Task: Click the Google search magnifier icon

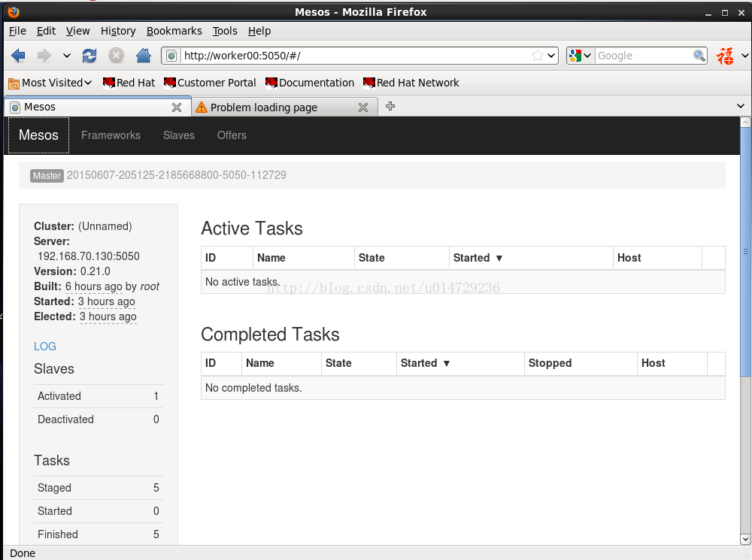Action: click(699, 56)
